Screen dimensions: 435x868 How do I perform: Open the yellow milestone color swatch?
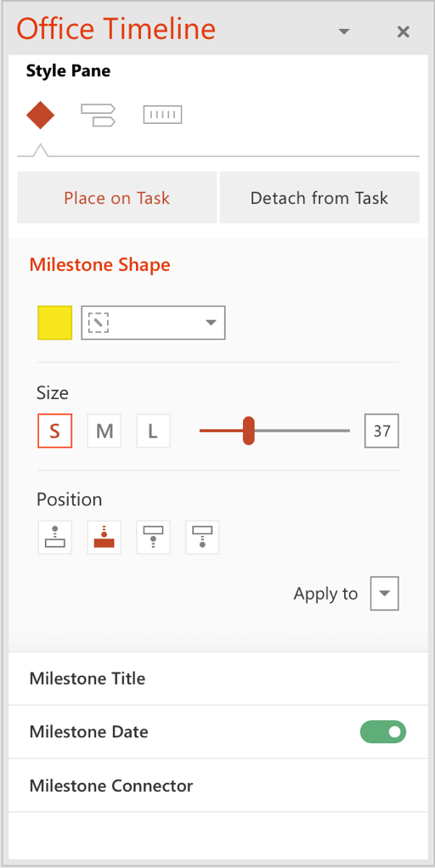[x=54, y=322]
